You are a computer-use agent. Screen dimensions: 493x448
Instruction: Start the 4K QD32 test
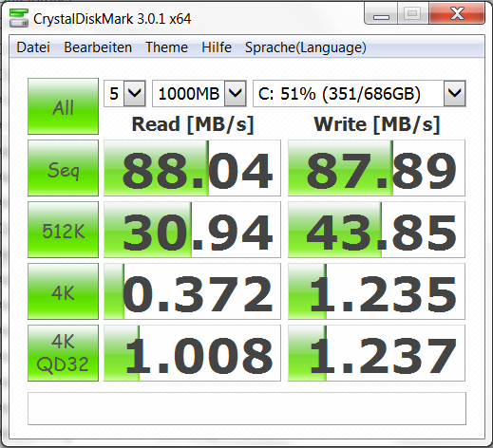pos(63,353)
